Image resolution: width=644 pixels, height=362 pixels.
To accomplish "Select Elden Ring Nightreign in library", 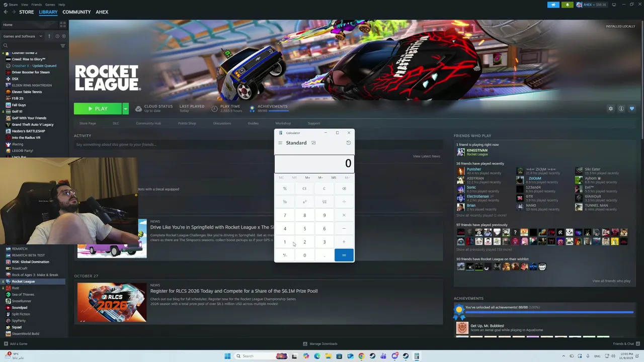I will coord(32,85).
